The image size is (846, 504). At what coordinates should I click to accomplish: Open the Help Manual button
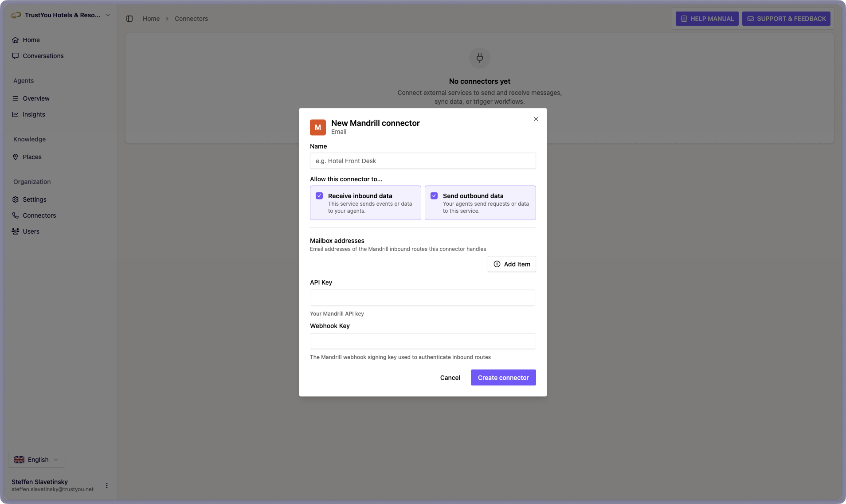707,19
